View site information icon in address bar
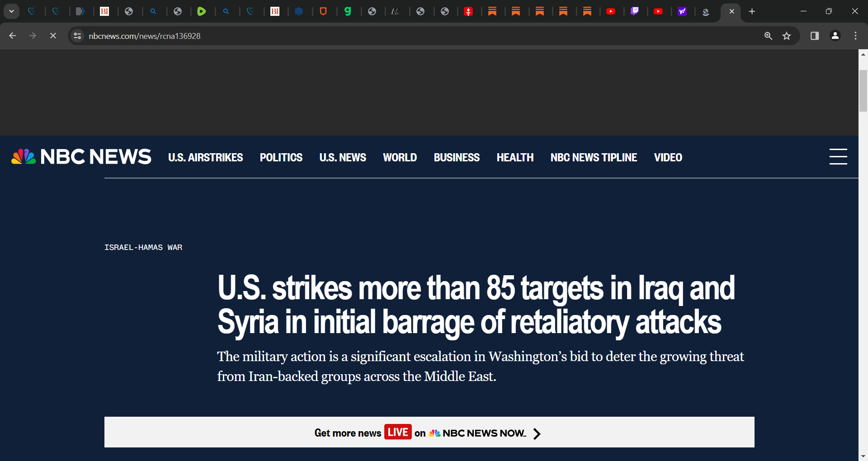 click(x=77, y=36)
